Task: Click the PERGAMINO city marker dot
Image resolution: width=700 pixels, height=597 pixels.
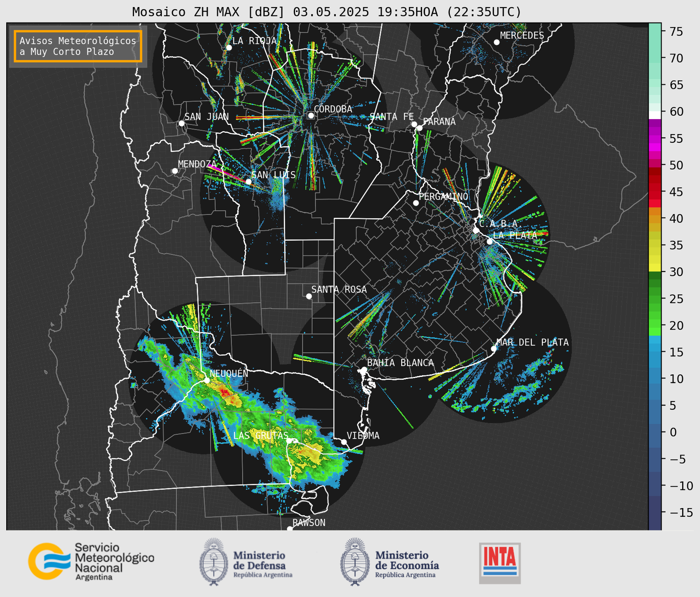Action: pyautogui.click(x=416, y=203)
